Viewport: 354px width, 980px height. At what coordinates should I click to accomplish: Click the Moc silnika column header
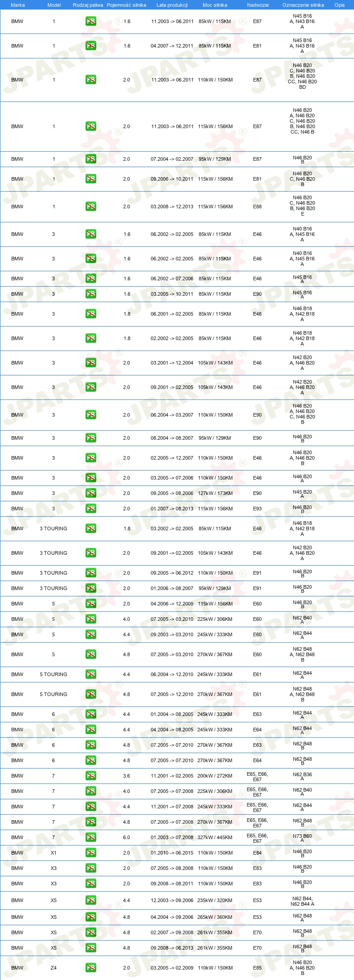[x=215, y=5]
